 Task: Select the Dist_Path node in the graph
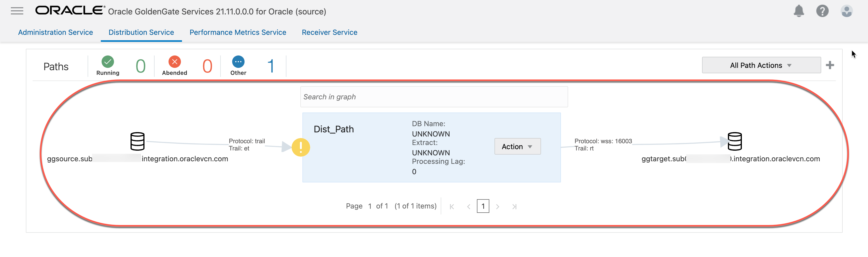tap(334, 129)
